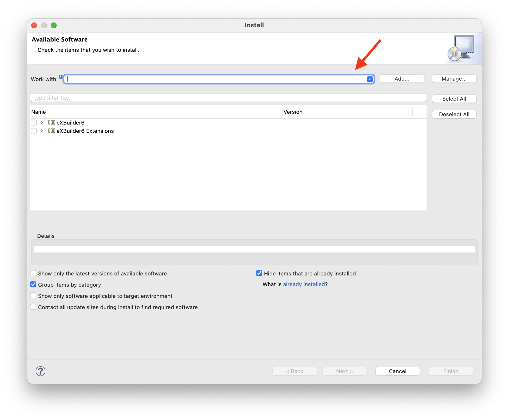Expand the eXBuilder6 Extensions tree node

[x=41, y=131]
